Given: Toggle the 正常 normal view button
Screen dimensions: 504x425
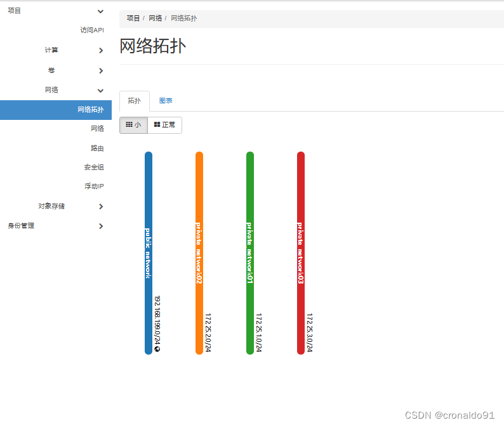Looking at the screenshot, I should coord(164,125).
